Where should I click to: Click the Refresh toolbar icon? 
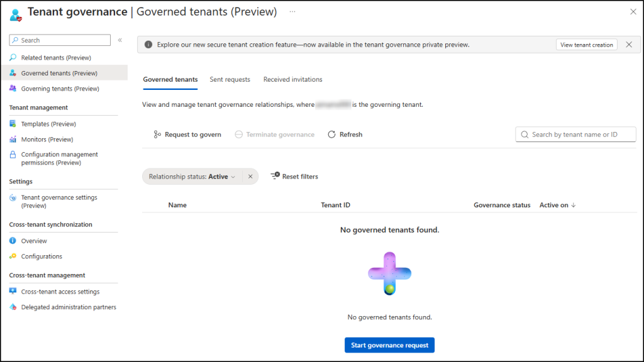[x=331, y=134]
